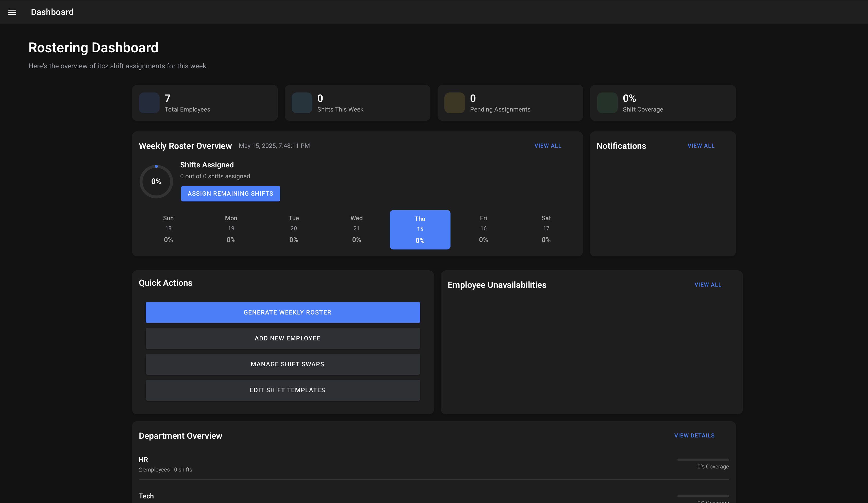Click the 'Weekly Roster Overview' heading
The width and height of the screenshot is (868, 503).
(185, 146)
